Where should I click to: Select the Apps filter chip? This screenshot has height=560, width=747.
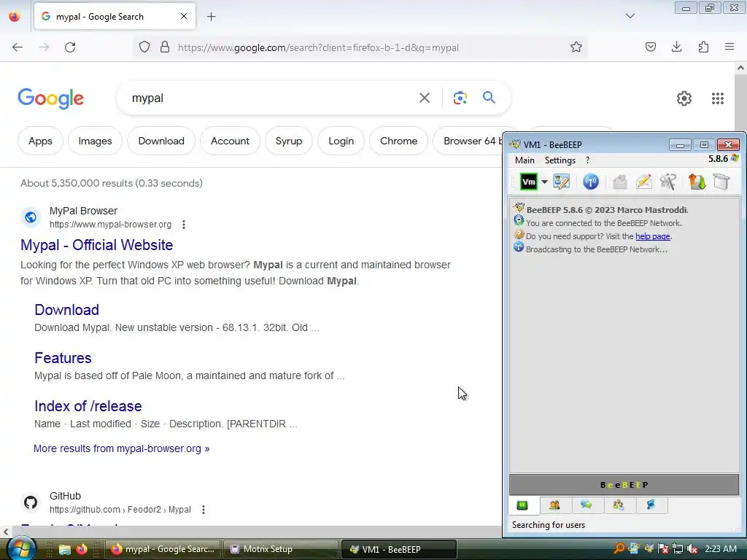40,141
